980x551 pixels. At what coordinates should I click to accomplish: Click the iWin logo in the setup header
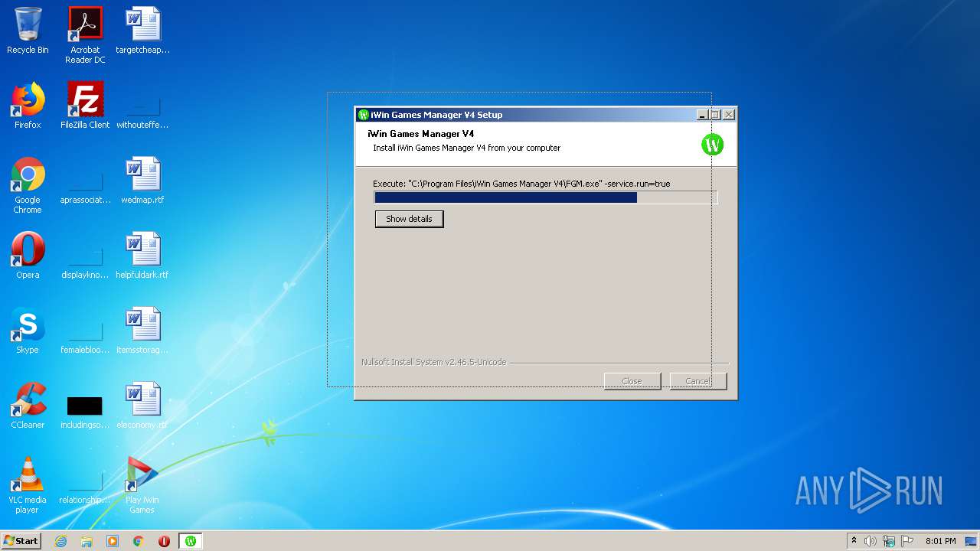click(712, 144)
